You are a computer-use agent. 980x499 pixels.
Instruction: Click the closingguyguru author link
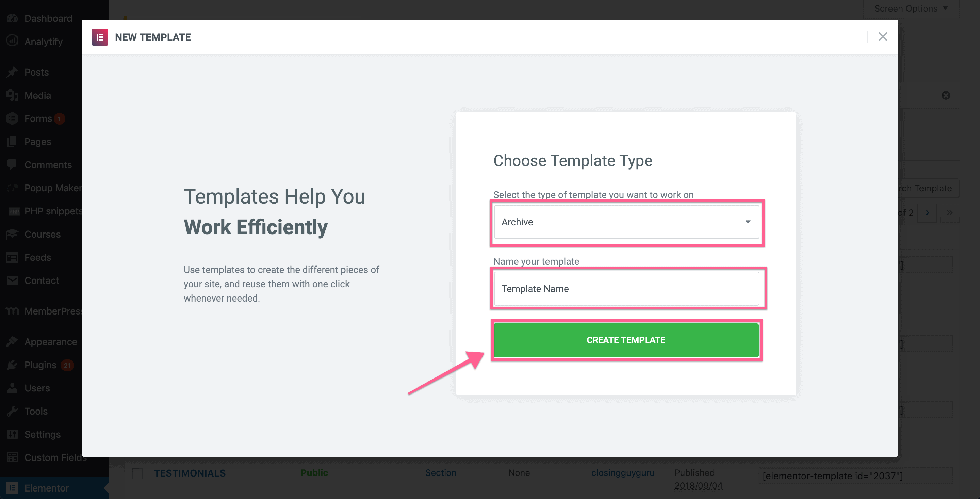[x=623, y=473]
